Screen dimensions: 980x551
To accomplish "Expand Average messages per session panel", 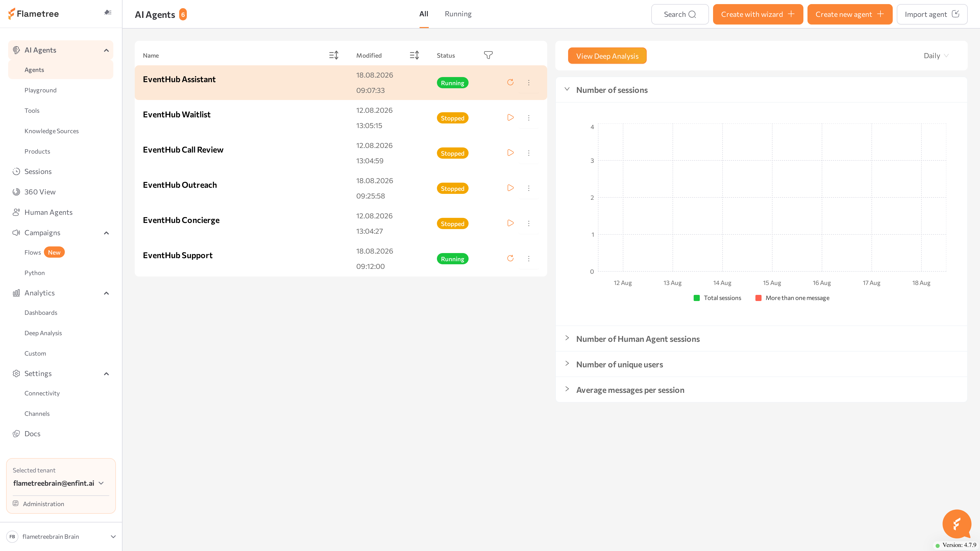I will pyautogui.click(x=567, y=389).
